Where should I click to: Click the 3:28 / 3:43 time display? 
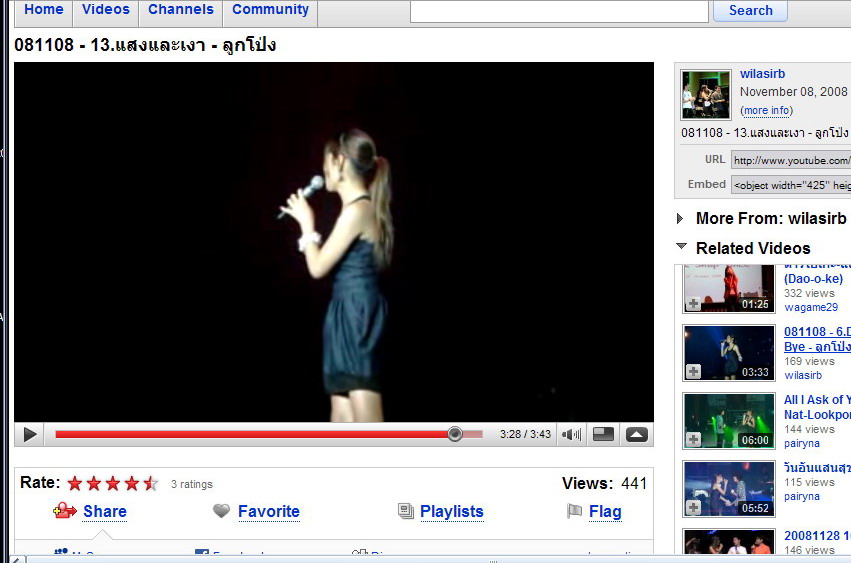click(x=525, y=434)
